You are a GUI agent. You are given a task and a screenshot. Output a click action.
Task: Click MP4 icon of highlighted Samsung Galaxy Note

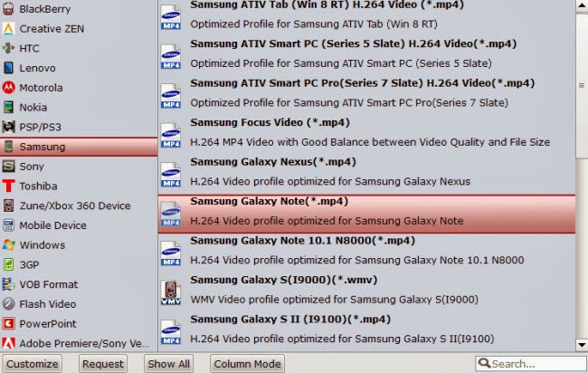pyautogui.click(x=171, y=215)
